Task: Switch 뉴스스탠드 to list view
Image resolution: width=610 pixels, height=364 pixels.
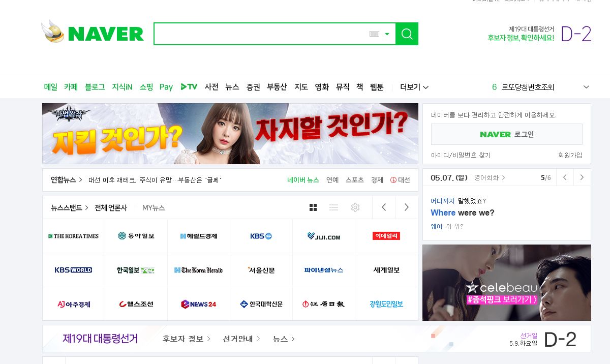Action: tap(334, 207)
